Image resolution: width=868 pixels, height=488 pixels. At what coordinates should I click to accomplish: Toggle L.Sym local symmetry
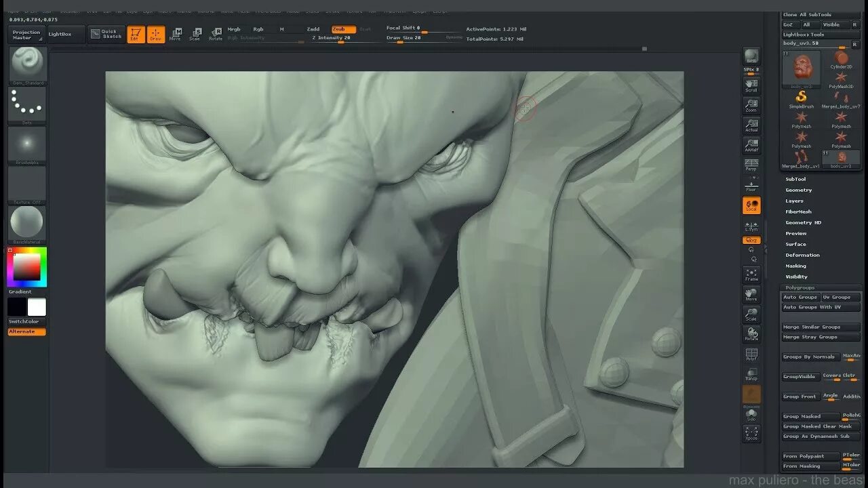751,226
